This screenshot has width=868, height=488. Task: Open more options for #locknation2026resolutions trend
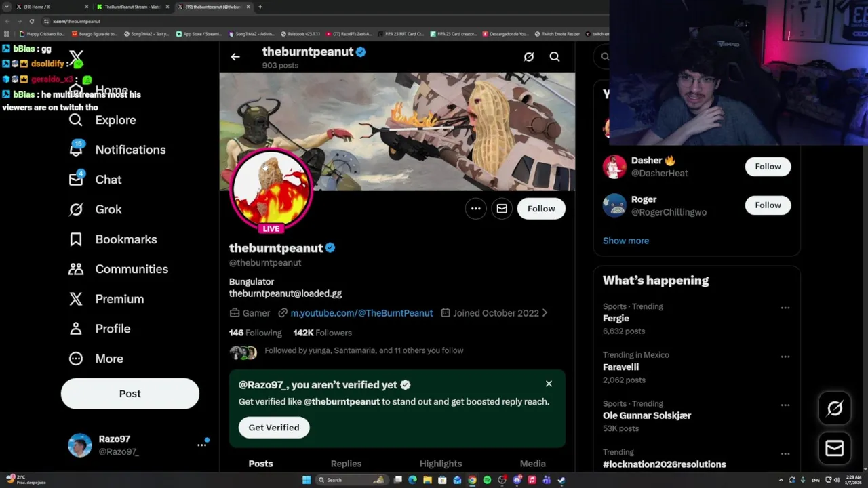click(x=785, y=454)
